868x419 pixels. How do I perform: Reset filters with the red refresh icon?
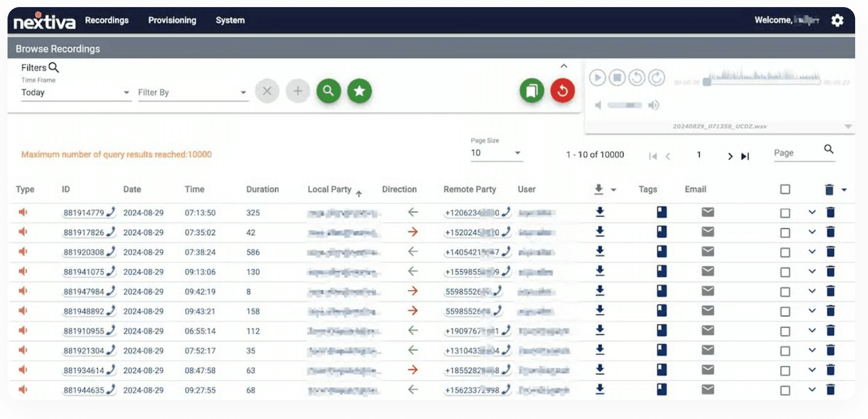point(562,90)
